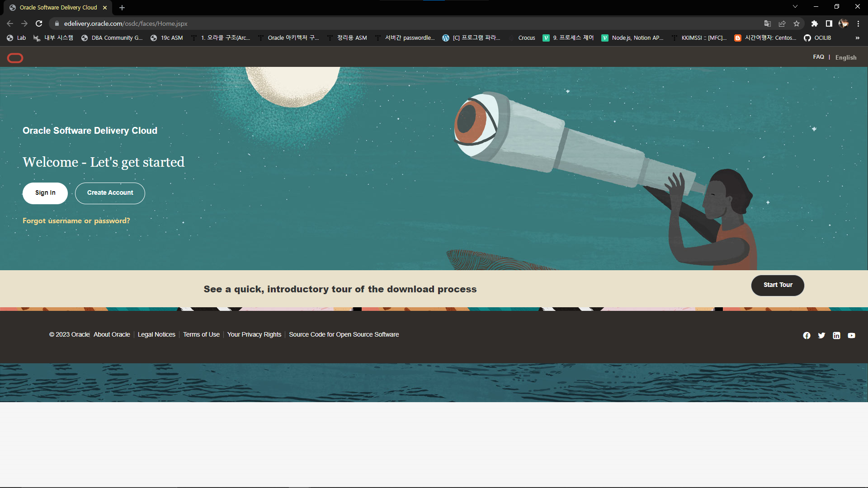Image resolution: width=868 pixels, height=488 pixels.
Task: Click the Oracle logo icon
Action: (x=15, y=58)
